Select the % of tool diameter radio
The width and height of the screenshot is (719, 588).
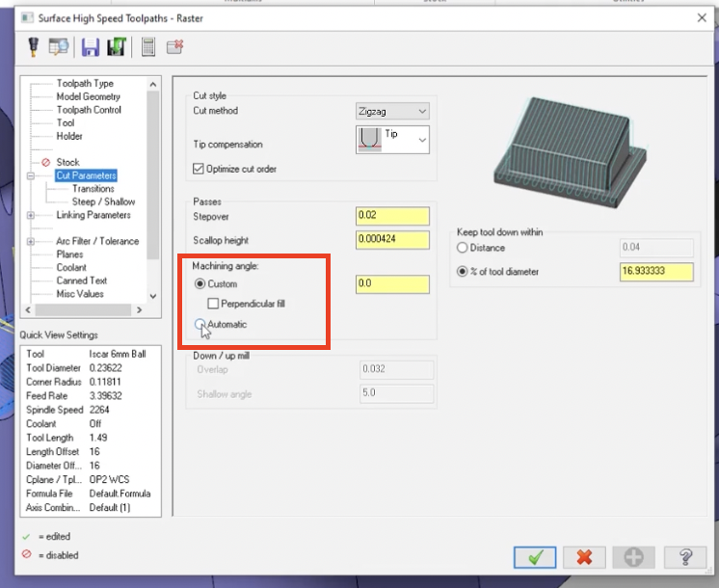click(x=462, y=272)
